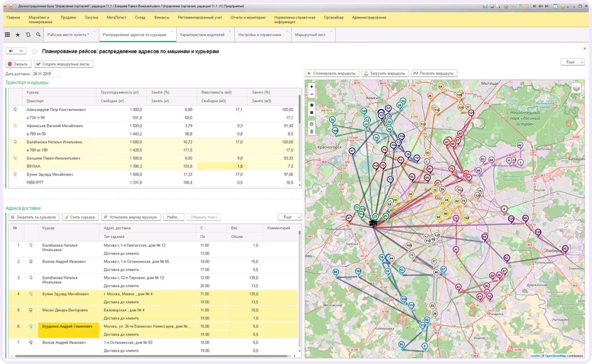The image size is (592, 364).
Task: Edit the Дата доставки field
Action: click(x=46, y=74)
